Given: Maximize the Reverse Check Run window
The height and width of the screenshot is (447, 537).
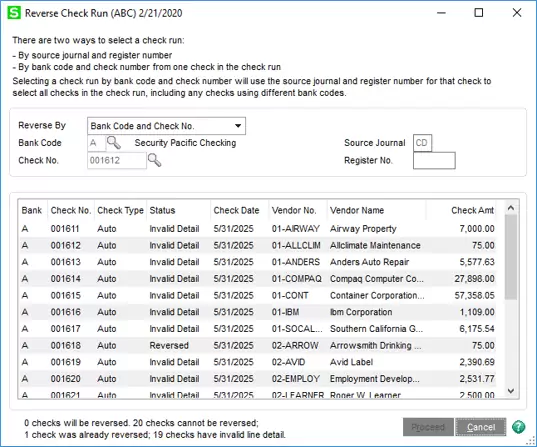Looking at the screenshot, I should 479,13.
